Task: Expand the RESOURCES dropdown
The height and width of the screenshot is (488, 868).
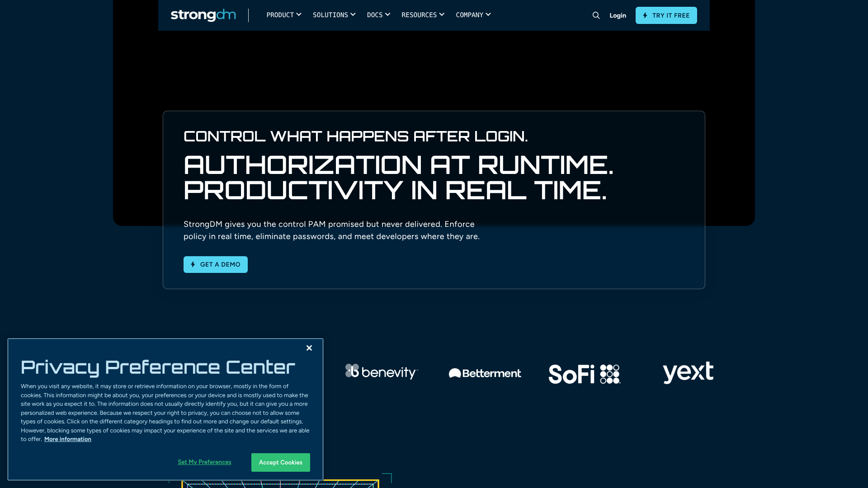Action: click(422, 15)
